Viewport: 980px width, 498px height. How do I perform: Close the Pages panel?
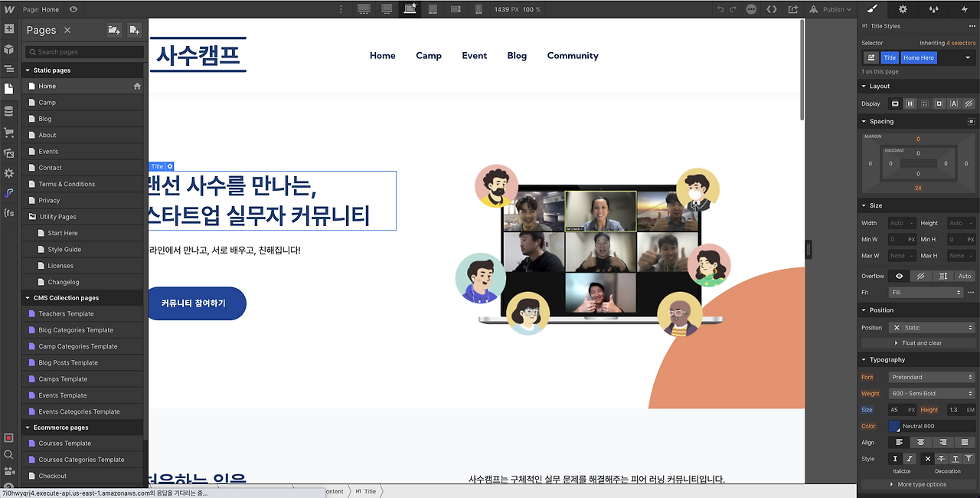[x=67, y=30]
